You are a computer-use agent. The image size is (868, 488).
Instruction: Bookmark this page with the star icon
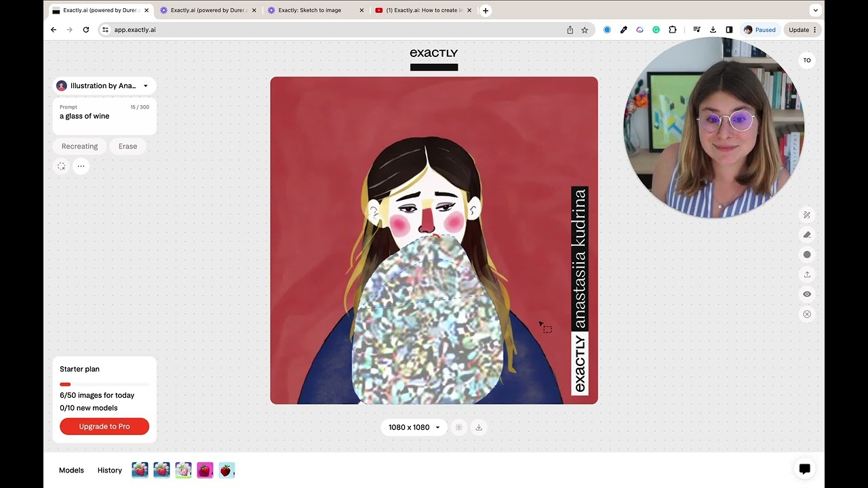(x=585, y=30)
